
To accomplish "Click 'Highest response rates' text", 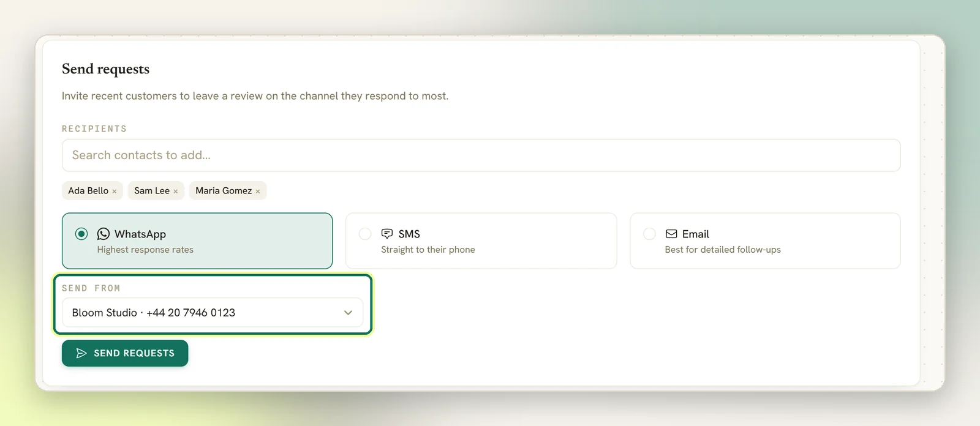I will 145,250.
